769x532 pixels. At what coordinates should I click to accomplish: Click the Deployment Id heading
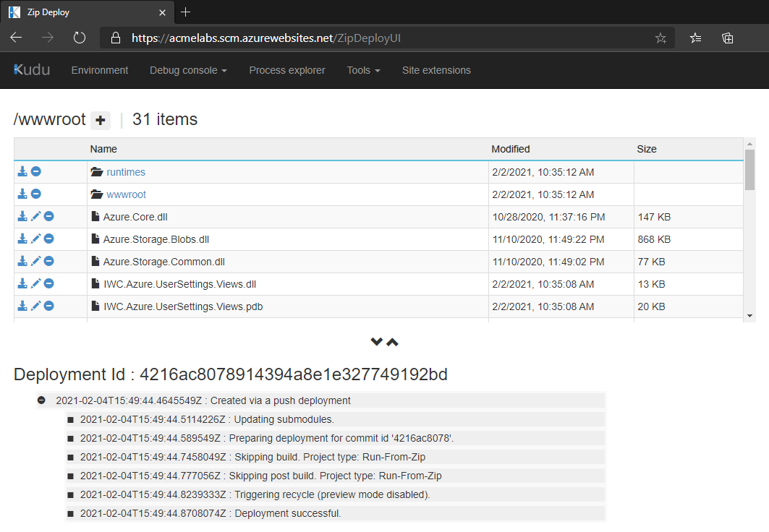coord(231,374)
